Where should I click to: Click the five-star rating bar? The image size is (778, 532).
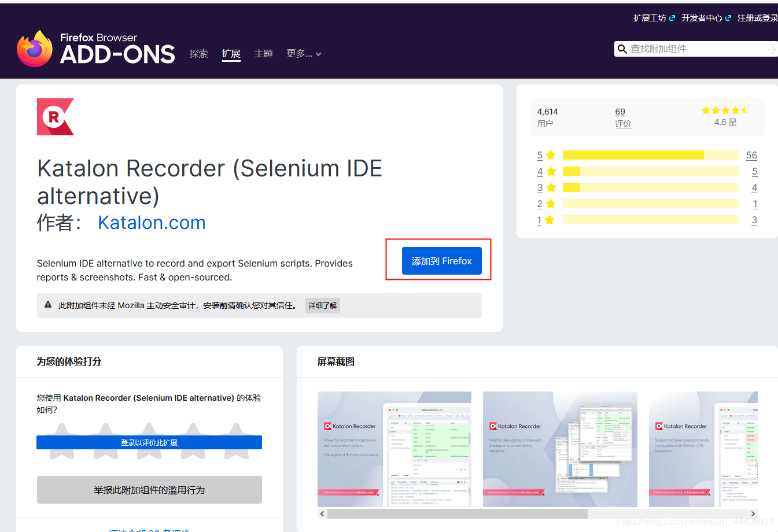coord(651,155)
